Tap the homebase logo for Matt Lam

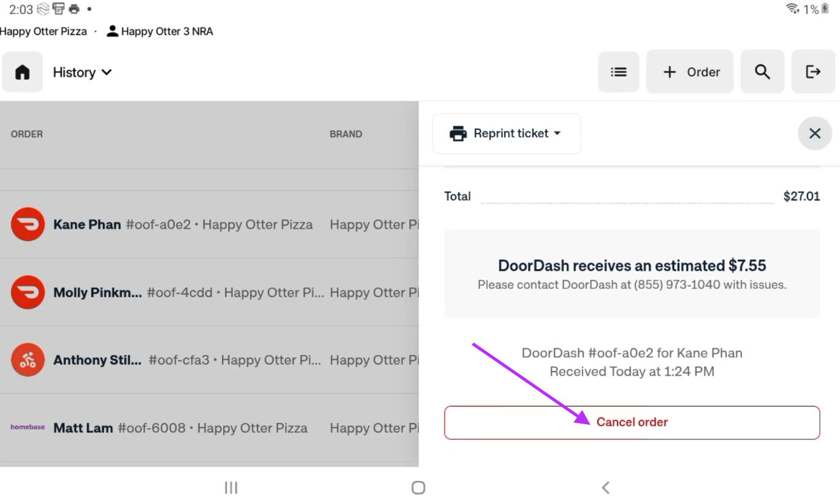[28, 427]
